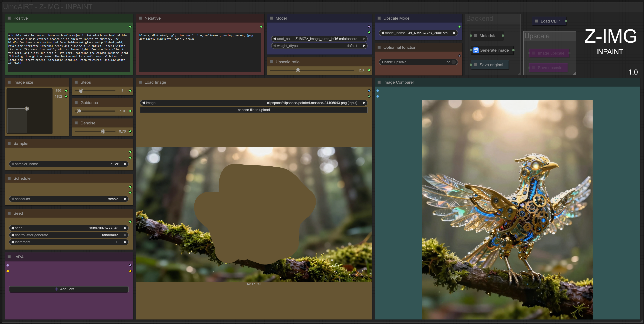The image size is (644, 324).
Task: Click the Generate image blue icon
Action: (475, 50)
